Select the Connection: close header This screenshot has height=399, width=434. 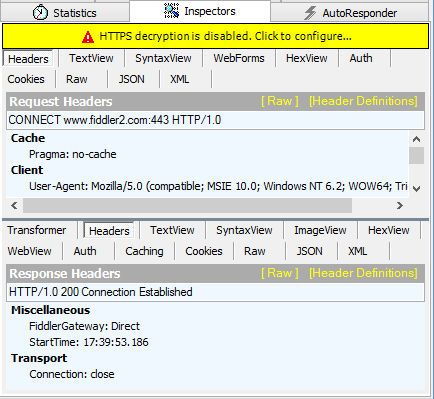click(72, 374)
